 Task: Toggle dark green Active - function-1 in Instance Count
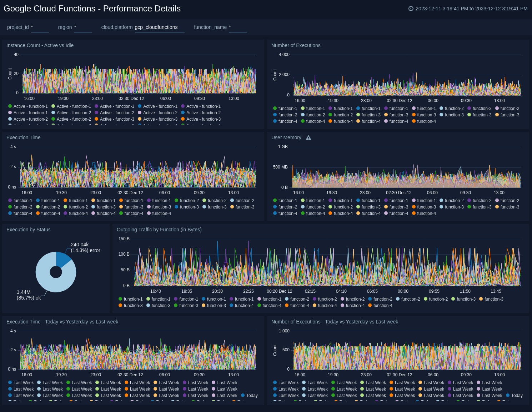coord(28,106)
